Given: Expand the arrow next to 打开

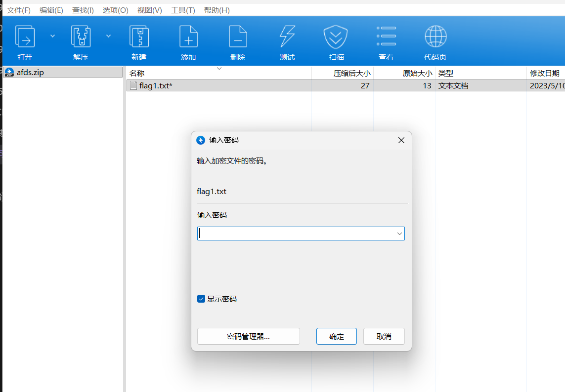Looking at the screenshot, I should 52,36.
